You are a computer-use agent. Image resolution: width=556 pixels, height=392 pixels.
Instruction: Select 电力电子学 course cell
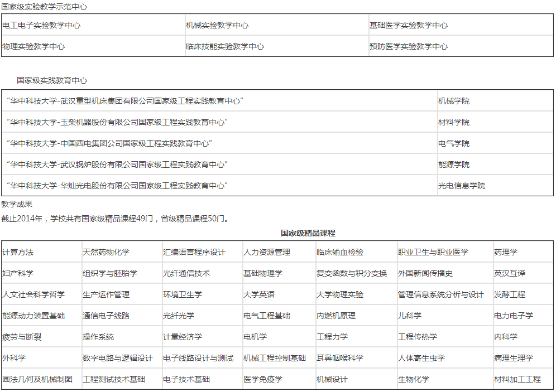[523, 316]
